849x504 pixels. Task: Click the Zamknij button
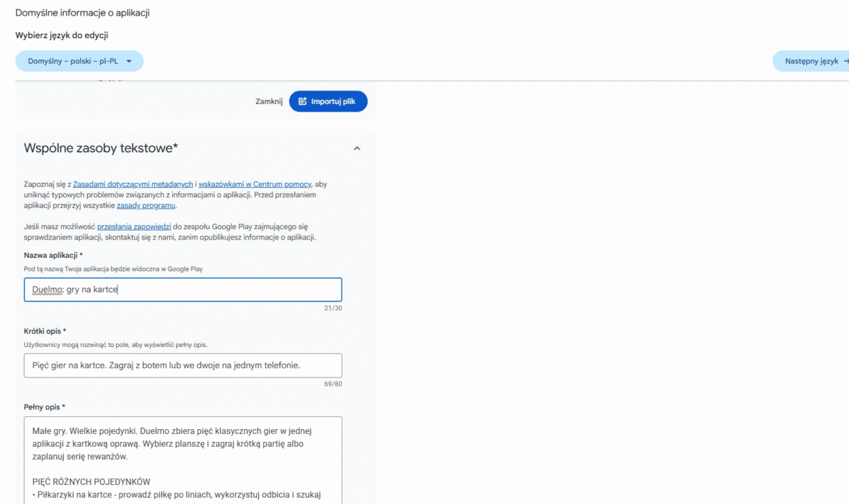click(269, 102)
